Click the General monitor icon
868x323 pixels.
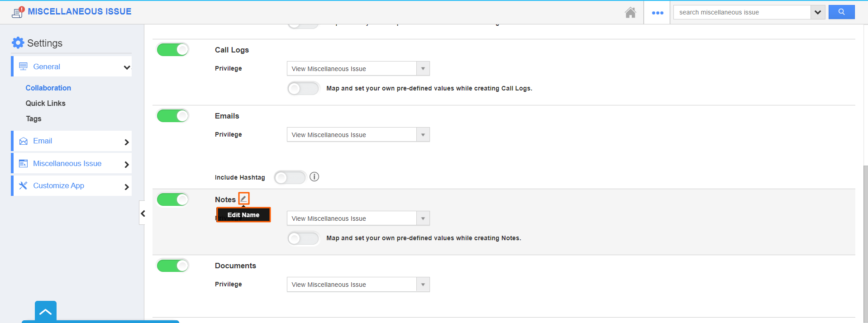[x=23, y=66]
